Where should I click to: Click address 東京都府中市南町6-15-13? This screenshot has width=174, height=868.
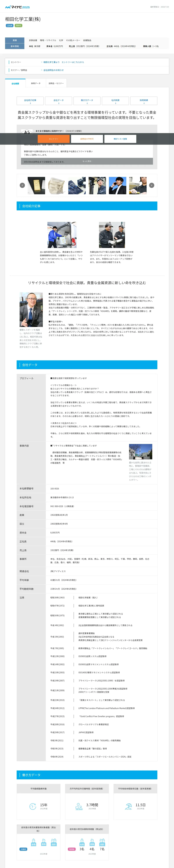tap(62, 497)
